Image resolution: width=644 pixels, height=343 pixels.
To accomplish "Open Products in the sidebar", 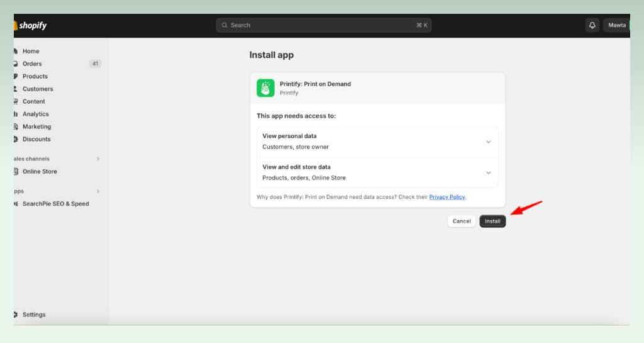I will (x=35, y=76).
